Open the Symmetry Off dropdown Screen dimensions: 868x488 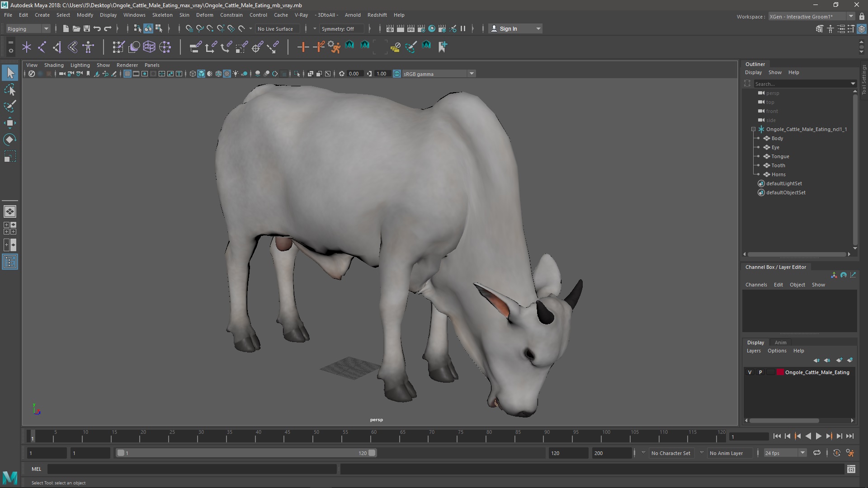pos(341,28)
